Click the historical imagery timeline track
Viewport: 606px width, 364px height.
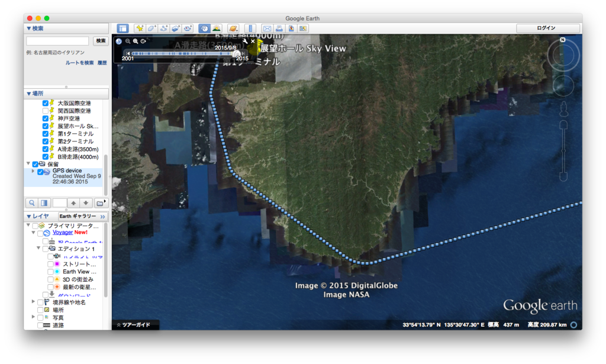pos(182,53)
